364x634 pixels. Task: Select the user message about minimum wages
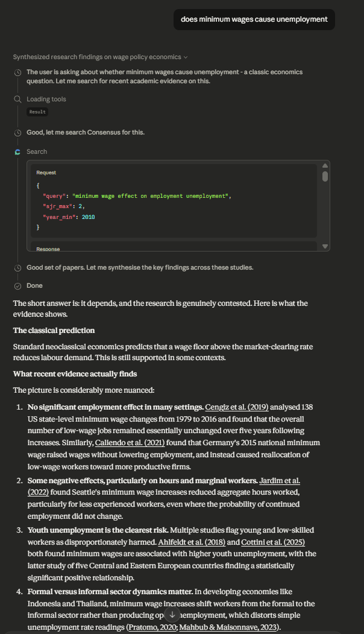[x=254, y=19]
